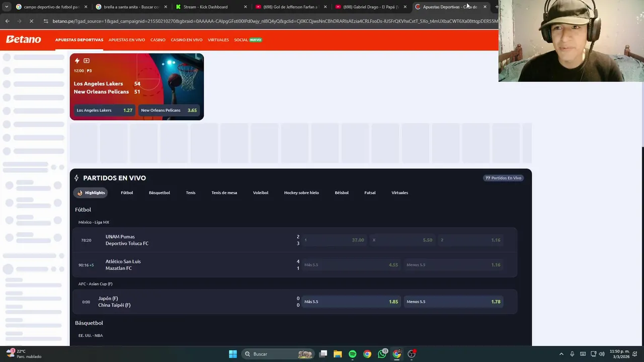This screenshot has width=644, height=362.
Task: Click EE. UU. - NBA league label
Action: (x=91, y=335)
